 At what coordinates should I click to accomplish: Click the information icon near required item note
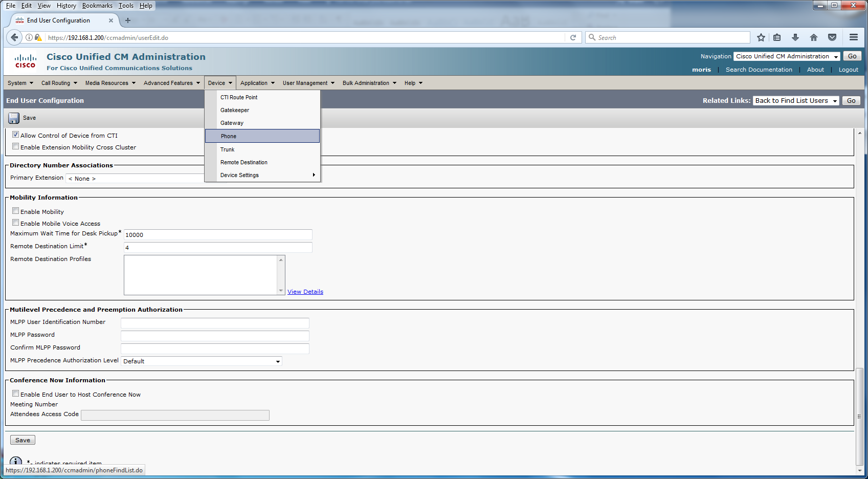tap(16, 461)
